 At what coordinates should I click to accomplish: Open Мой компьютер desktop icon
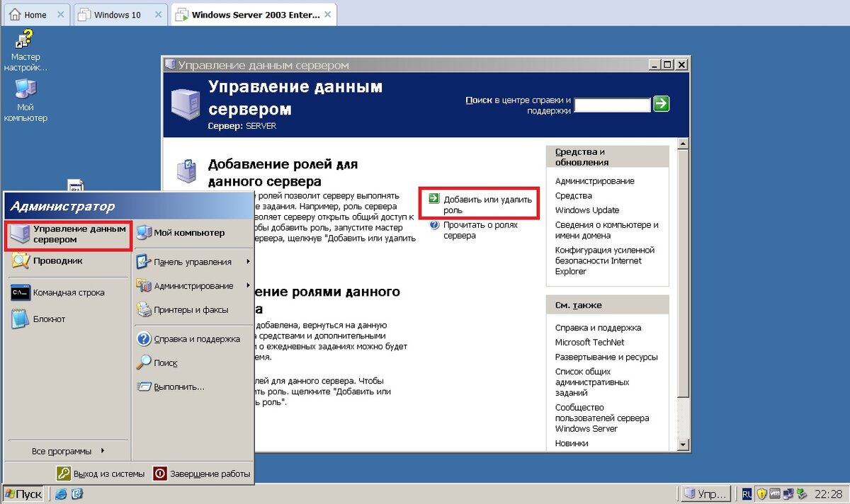[25, 101]
